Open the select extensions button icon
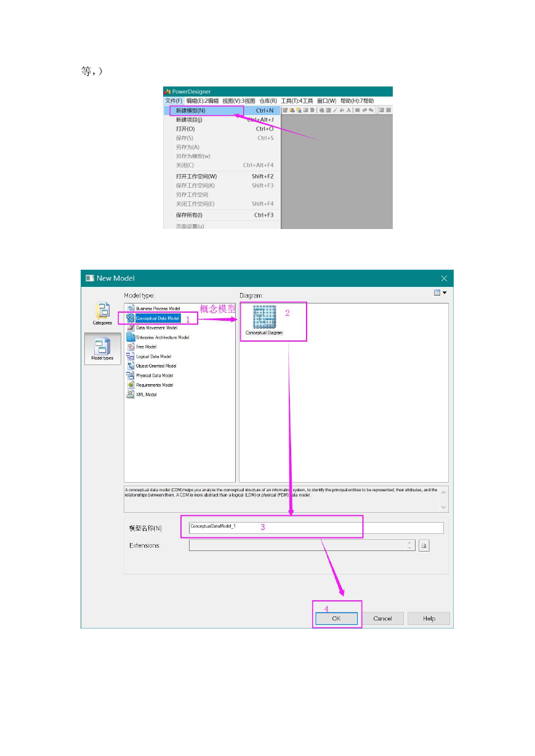Image resolution: width=535 pixels, height=756 pixels. [424, 545]
